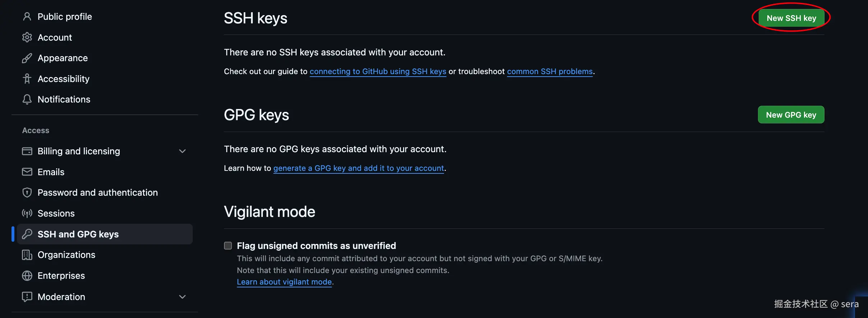Select SSH and GPG keys in sidebar

click(78, 234)
